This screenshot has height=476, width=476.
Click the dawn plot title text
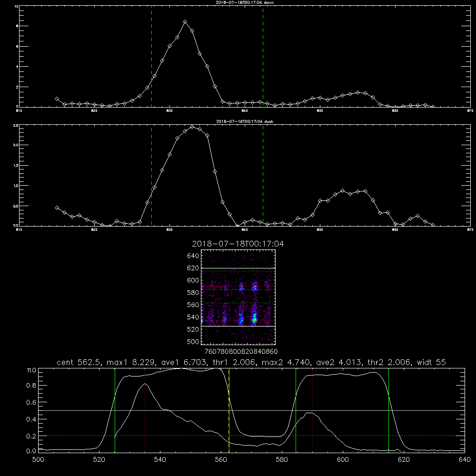pos(245,2)
